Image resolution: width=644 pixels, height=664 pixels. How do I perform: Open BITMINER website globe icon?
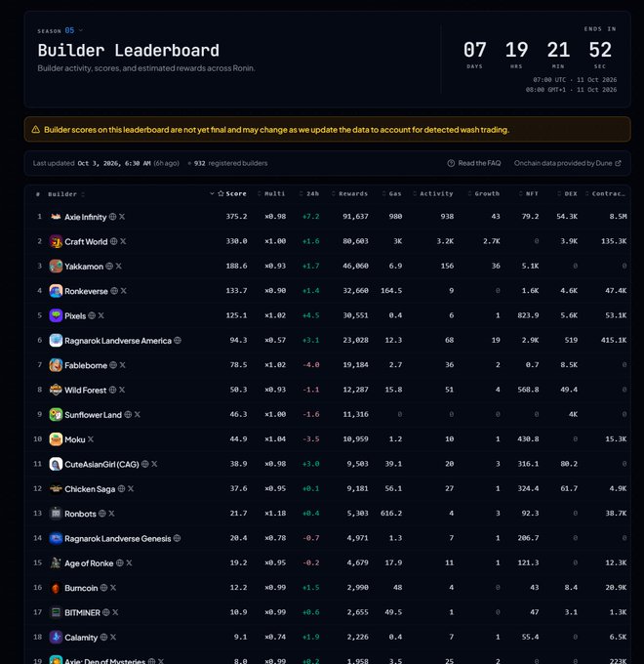(x=105, y=612)
